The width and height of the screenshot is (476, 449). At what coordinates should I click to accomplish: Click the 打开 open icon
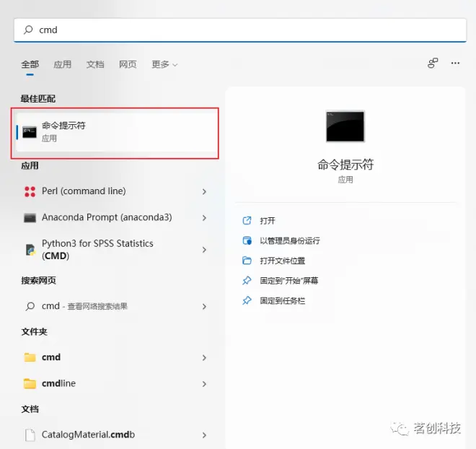(x=247, y=220)
